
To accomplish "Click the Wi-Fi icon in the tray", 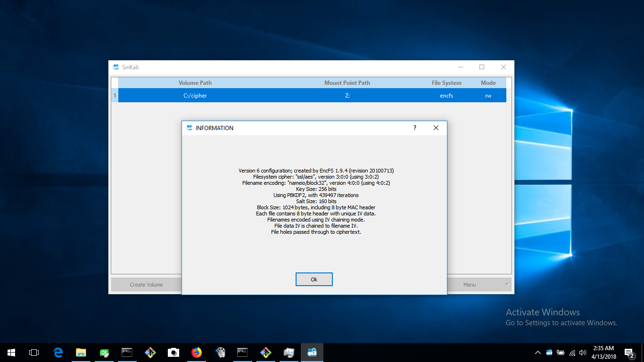I will click(572, 352).
